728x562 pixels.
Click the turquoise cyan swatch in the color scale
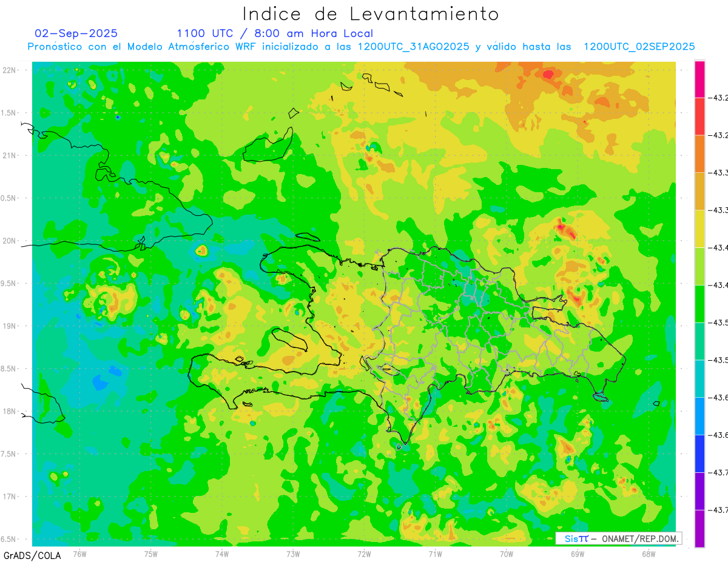pyautogui.click(x=699, y=378)
